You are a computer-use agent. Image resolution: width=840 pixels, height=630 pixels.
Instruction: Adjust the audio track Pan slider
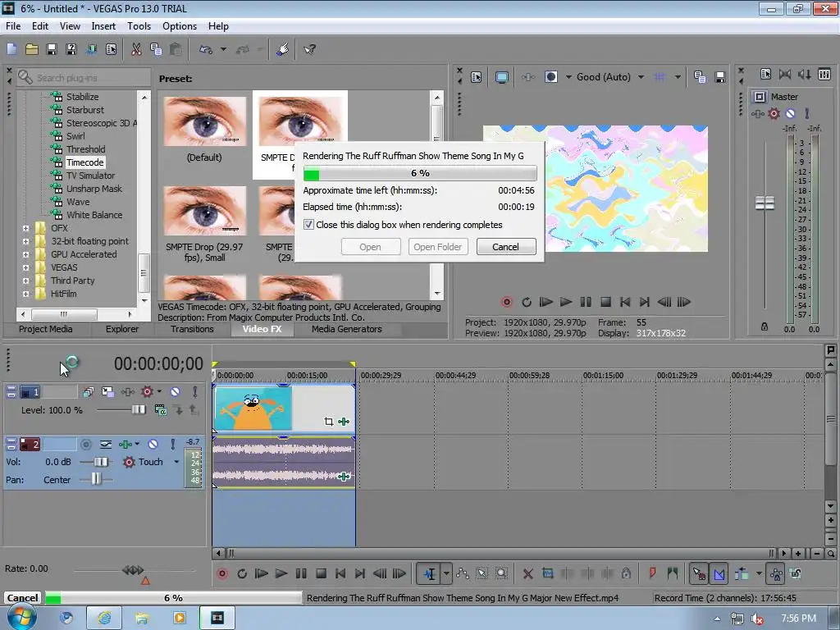pyautogui.click(x=96, y=479)
